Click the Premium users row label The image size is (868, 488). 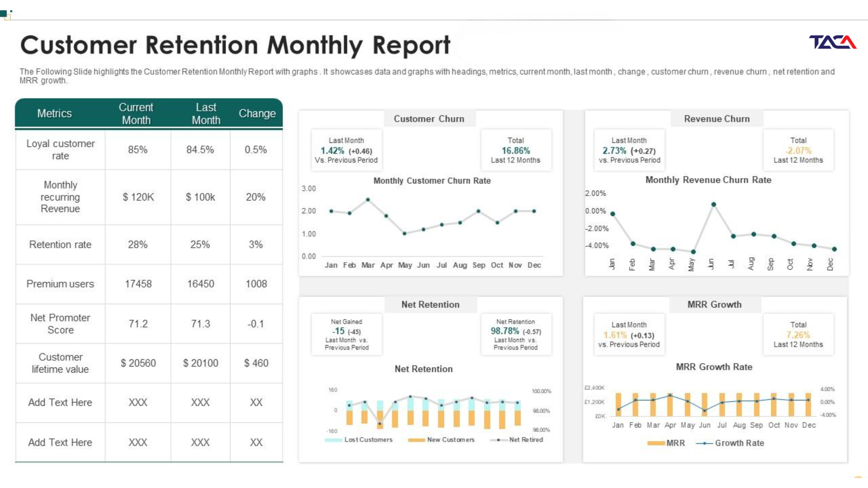click(x=60, y=284)
